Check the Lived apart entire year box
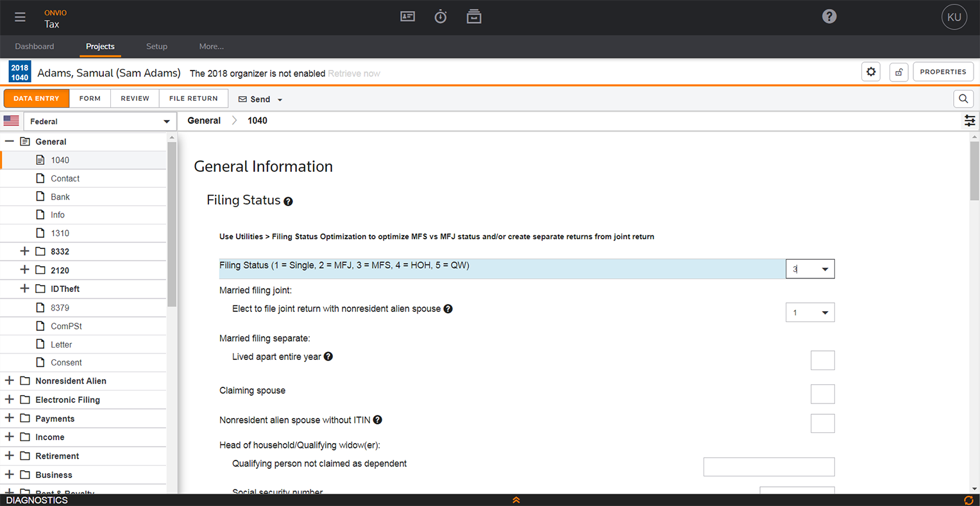 [822, 360]
